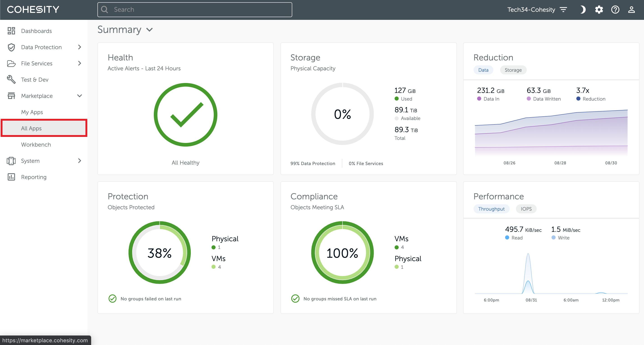Click the Marketplace storefront icon
Viewport: 644px width, 345px height.
[11, 96]
